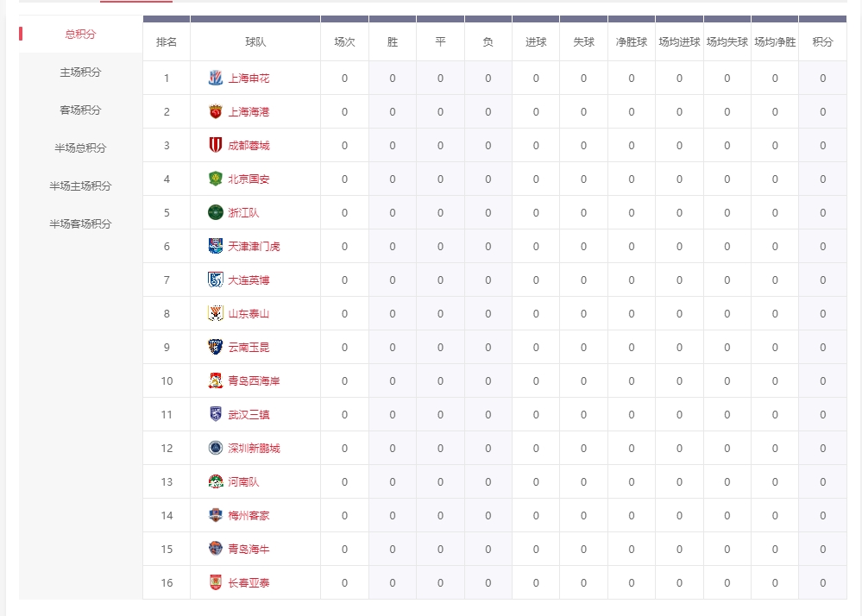Click the 深圳新鹏城 circular logo icon
Viewport: 862px width, 616px height.
[x=215, y=449]
